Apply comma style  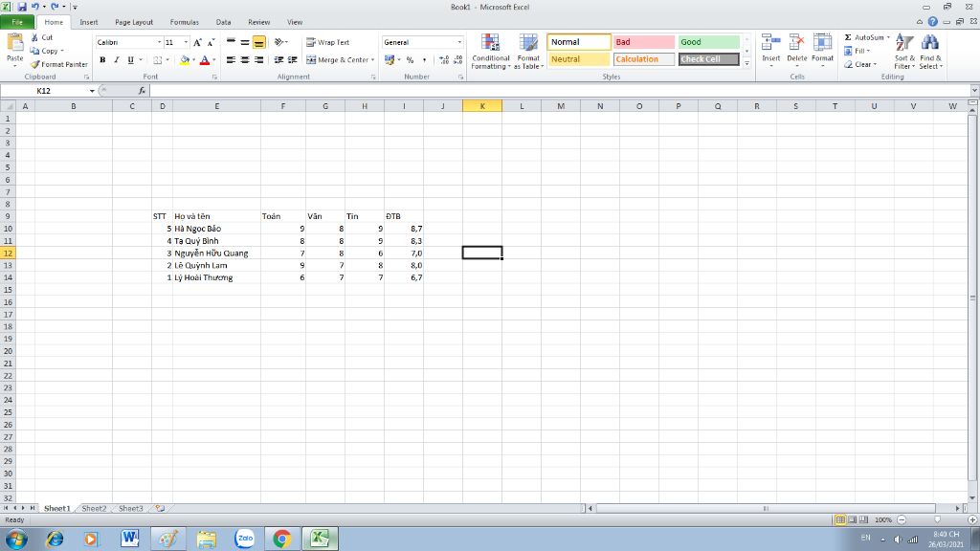[424, 60]
